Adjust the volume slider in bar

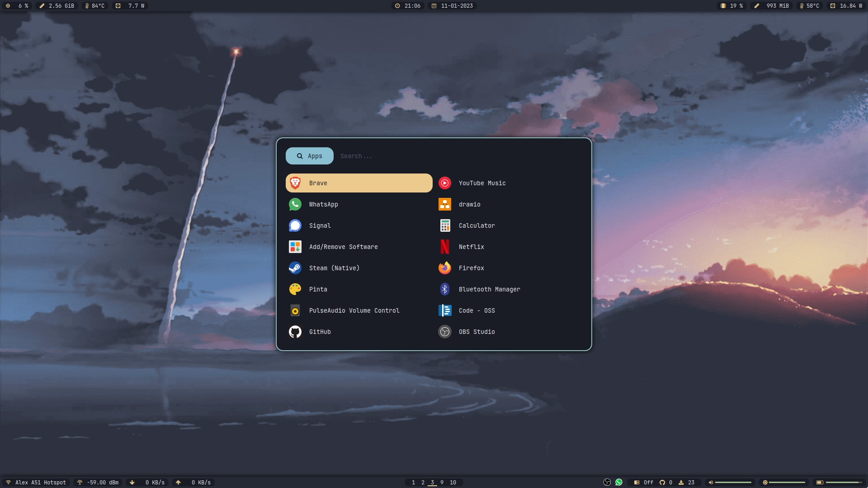pos(733,483)
